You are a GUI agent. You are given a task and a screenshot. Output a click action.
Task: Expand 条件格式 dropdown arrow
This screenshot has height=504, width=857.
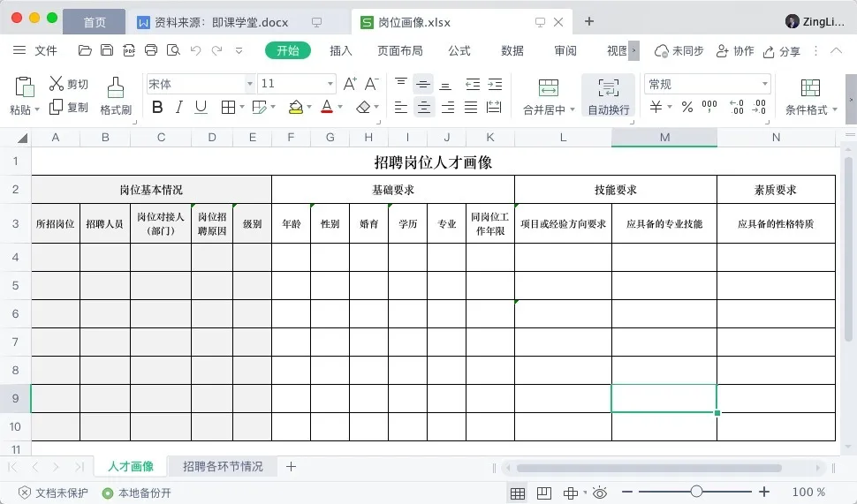click(x=835, y=109)
